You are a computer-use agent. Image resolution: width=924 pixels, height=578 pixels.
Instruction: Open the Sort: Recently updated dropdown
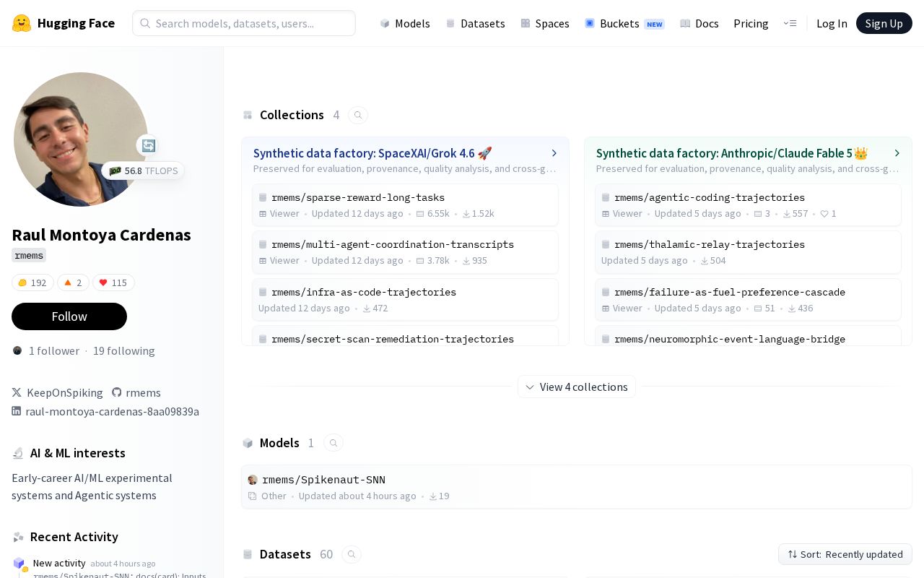[x=845, y=554]
